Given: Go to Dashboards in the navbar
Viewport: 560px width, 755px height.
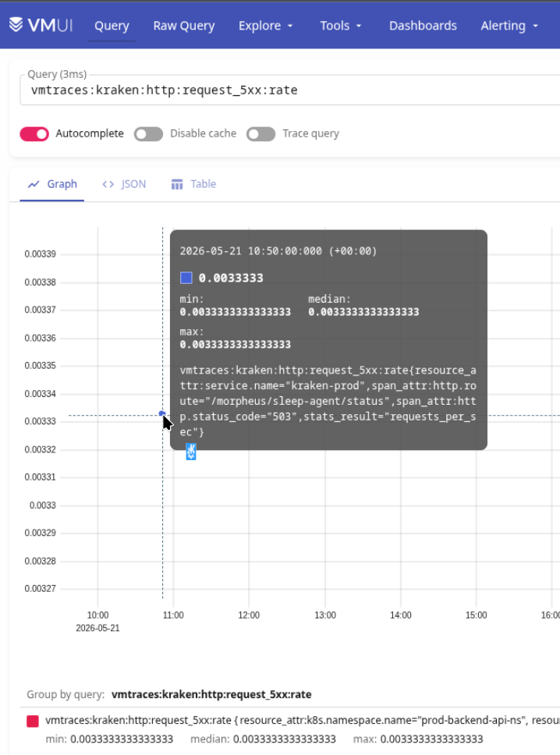Looking at the screenshot, I should click(x=423, y=26).
